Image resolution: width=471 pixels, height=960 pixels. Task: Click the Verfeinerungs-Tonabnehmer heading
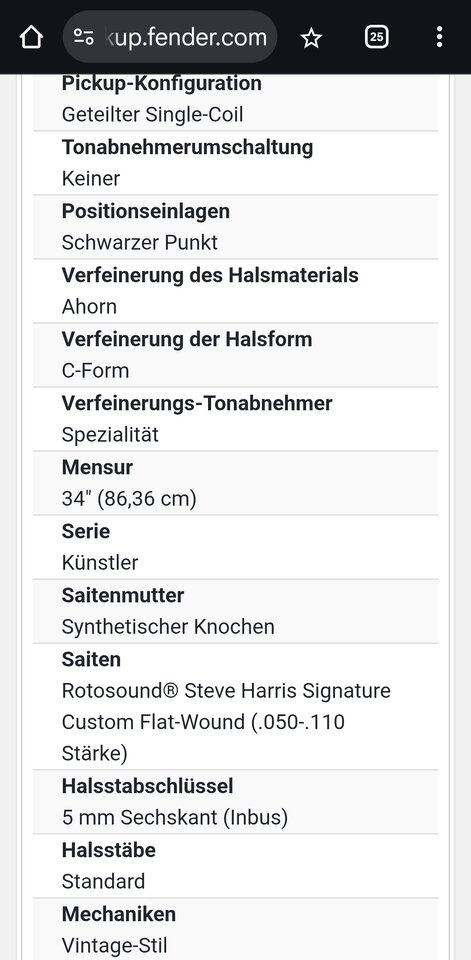pyautogui.click(x=197, y=403)
